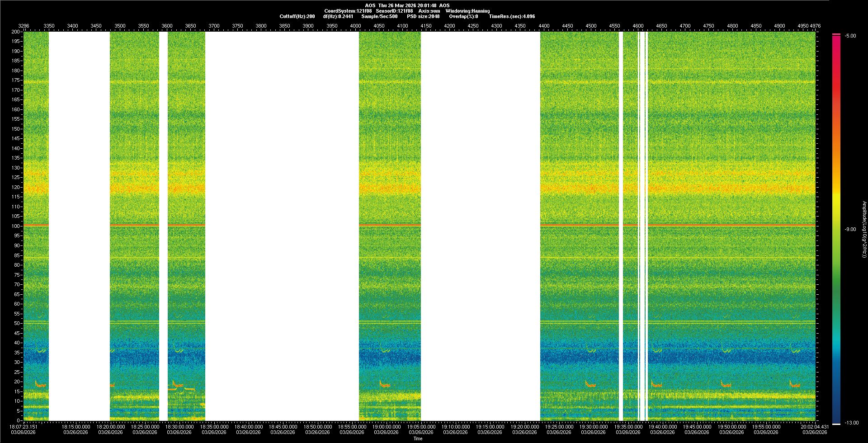Viewport: 868px width, 443px height.
Task: Click the Sample/Sec:500 header text
Action: [379, 16]
